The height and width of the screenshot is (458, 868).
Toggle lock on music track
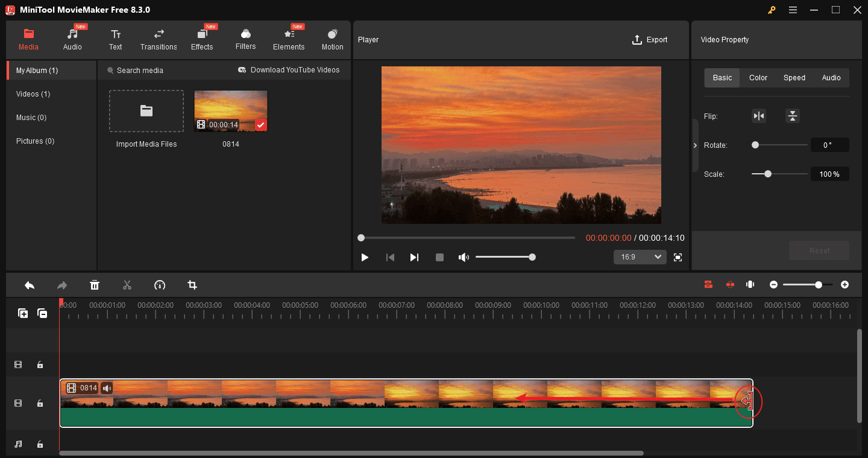click(40, 444)
